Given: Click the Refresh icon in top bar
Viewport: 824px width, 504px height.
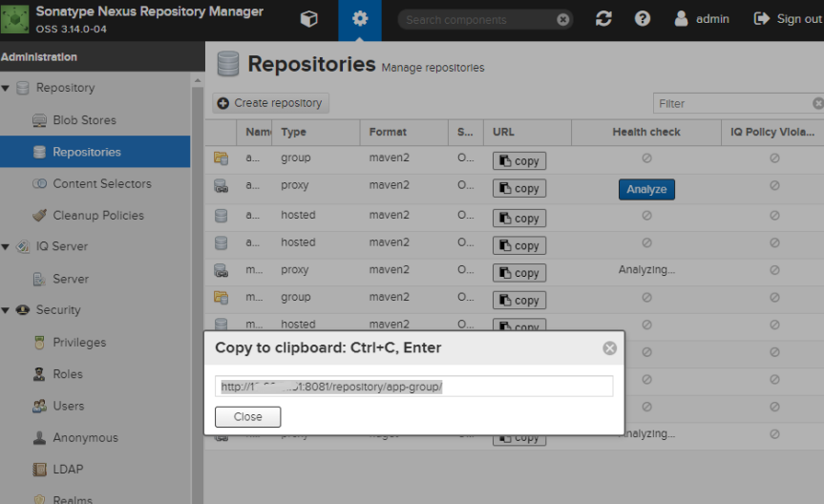Looking at the screenshot, I should click(603, 19).
